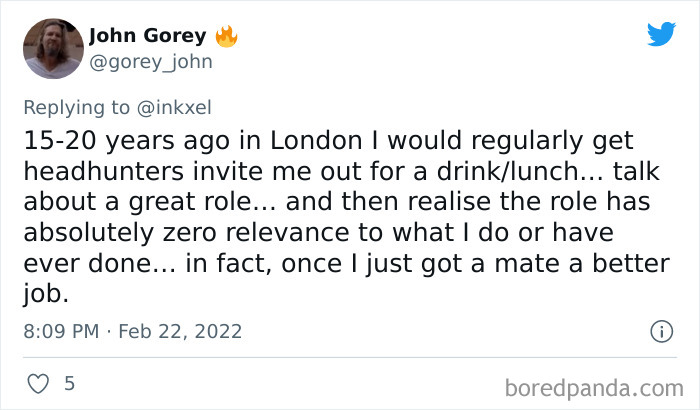The height and width of the screenshot is (410, 700).
Task: Click the John Gorey display name
Action: [147, 36]
